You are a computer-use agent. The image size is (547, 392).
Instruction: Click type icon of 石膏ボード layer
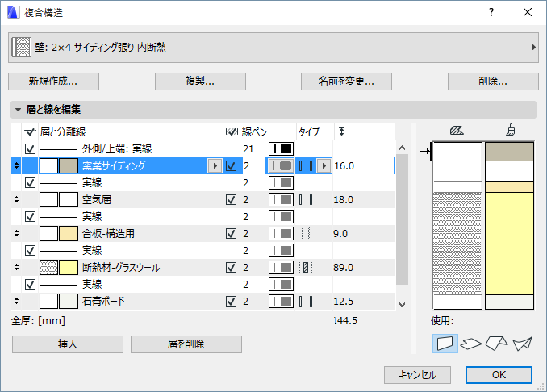point(306,302)
